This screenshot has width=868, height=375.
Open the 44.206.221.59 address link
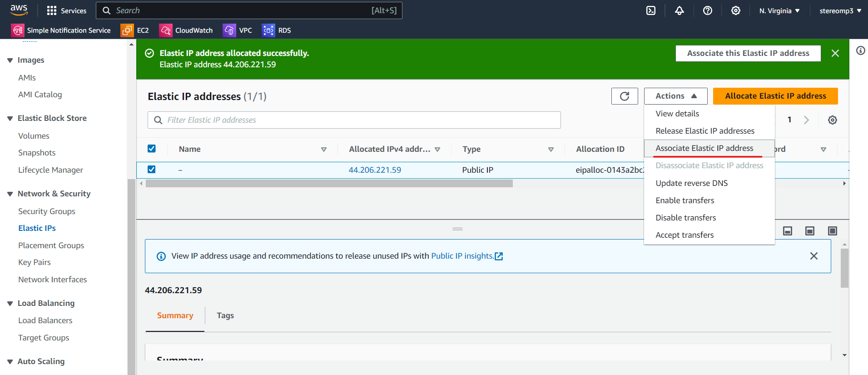pos(375,170)
